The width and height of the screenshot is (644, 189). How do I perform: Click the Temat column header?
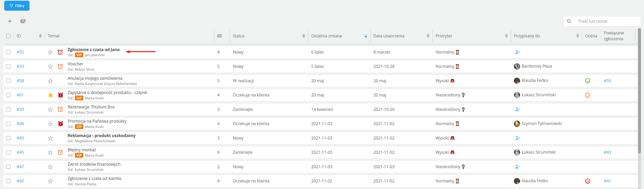click(54, 36)
